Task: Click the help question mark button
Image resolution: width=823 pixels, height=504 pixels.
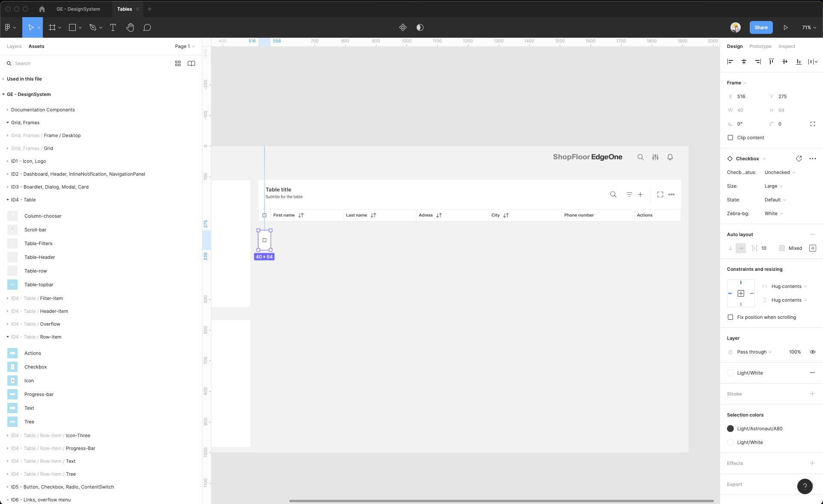Action: click(805, 486)
